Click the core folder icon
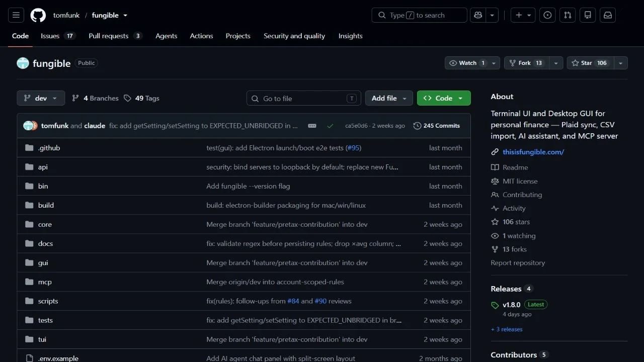Image resolution: width=644 pixels, height=362 pixels. [x=29, y=224]
